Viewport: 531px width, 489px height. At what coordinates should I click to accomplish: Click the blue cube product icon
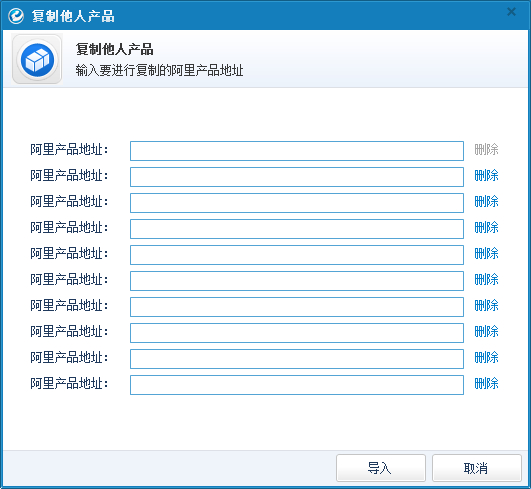click(x=37, y=59)
